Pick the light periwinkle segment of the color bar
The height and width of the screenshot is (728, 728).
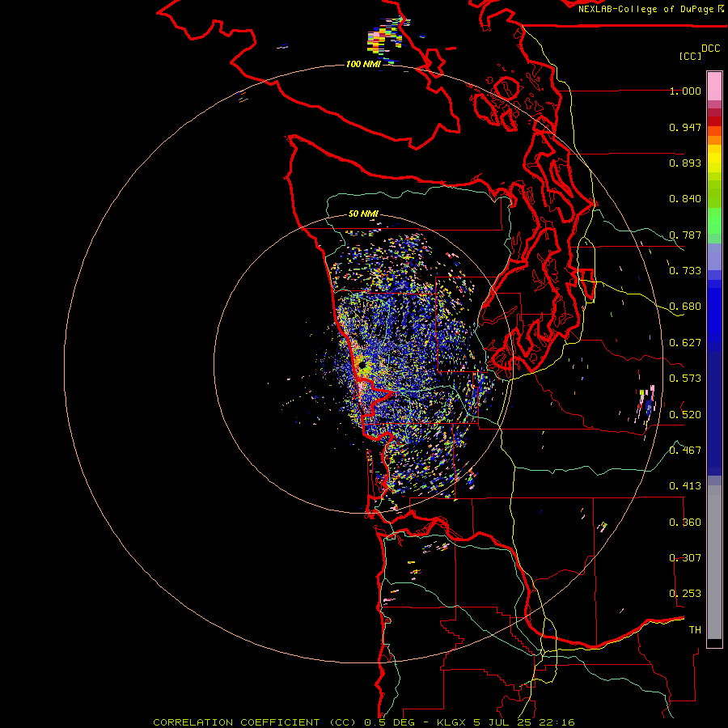pyautogui.click(x=714, y=256)
